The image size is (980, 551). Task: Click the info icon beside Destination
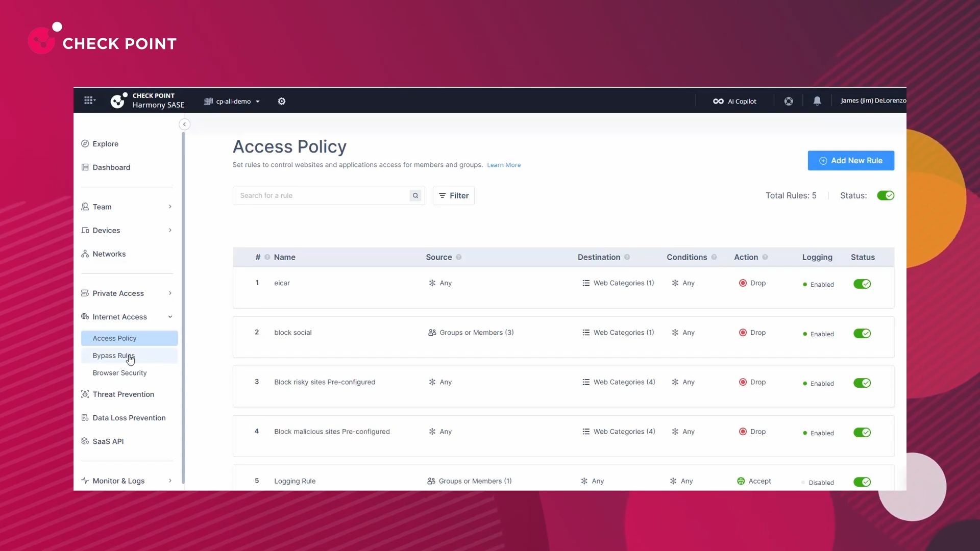(x=627, y=257)
